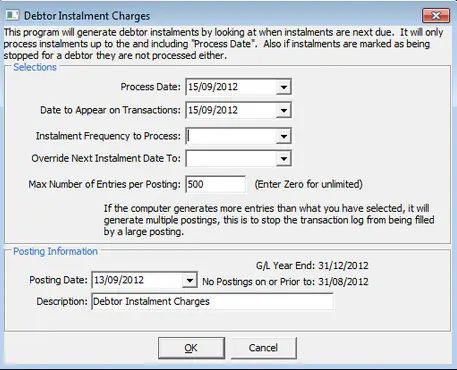Click the Description label
Screen dimensions: 457x370
click(x=62, y=301)
